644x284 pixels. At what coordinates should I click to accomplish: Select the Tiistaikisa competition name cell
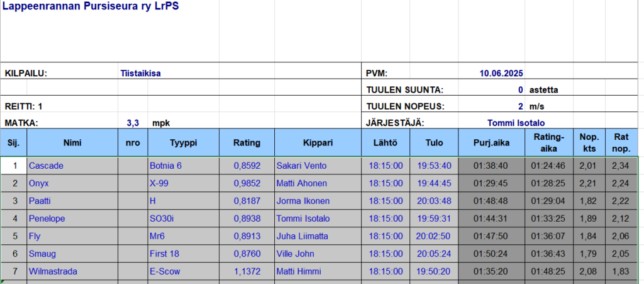[140, 74]
